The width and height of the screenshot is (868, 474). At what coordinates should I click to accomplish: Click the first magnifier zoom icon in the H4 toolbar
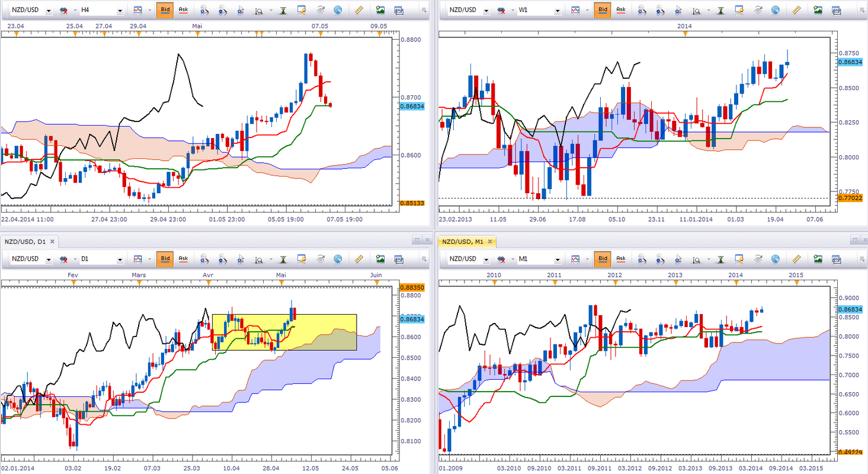tap(204, 10)
